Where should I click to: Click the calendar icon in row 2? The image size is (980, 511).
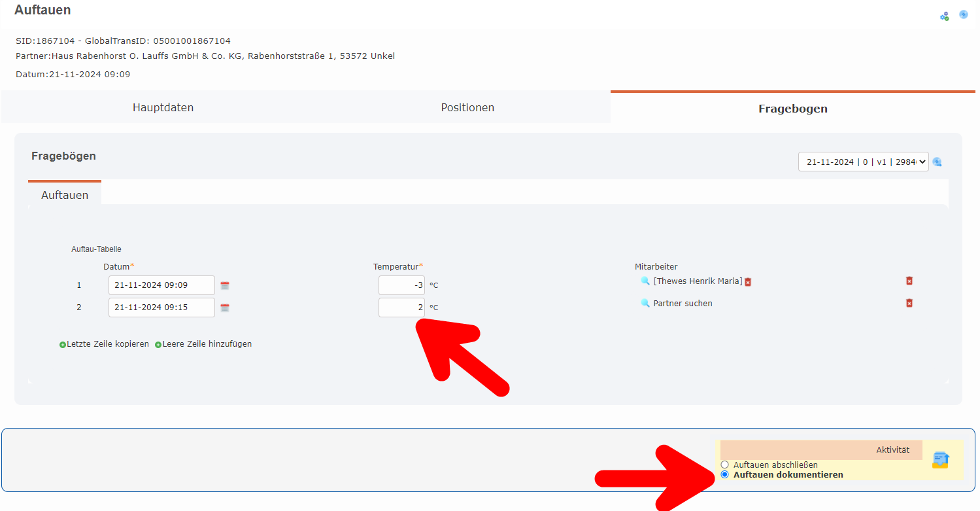(225, 308)
